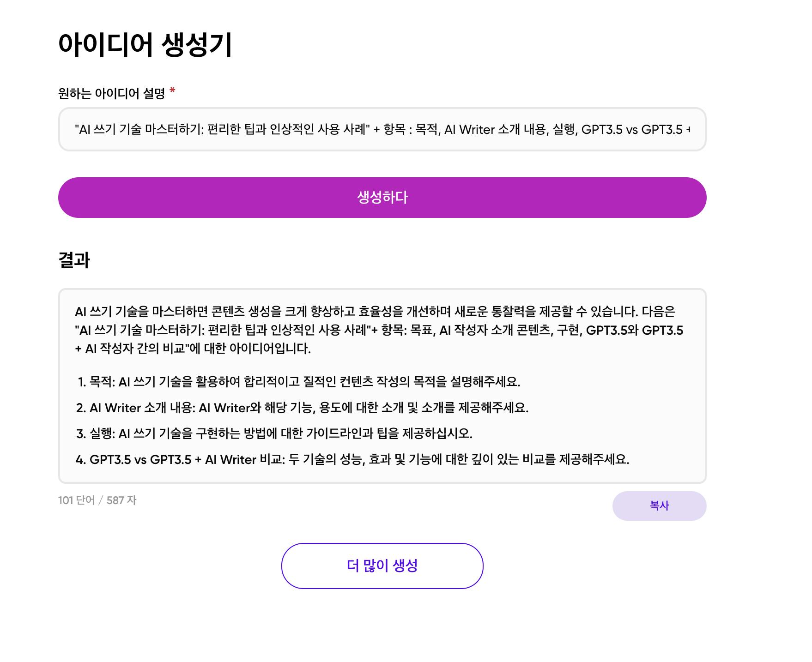The height and width of the screenshot is (662, 812).
Task: Click the list number 4. in the result
Action: point(81,460)
